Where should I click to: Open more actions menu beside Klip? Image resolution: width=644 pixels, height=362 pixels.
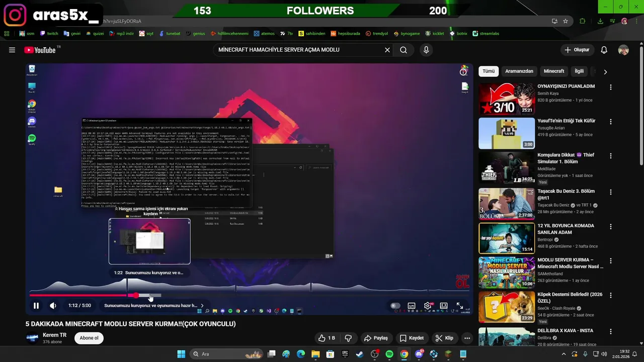[x=467, y=338]
